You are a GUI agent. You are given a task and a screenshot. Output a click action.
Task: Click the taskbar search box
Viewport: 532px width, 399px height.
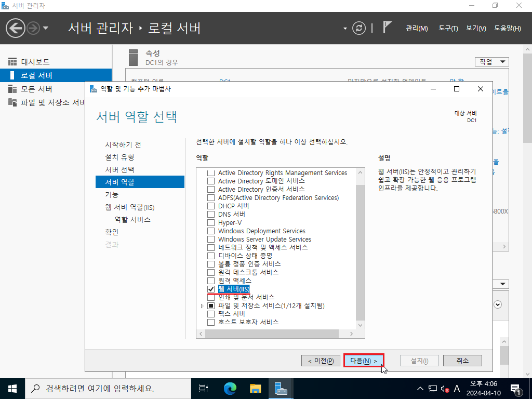(x=108, y=389)
